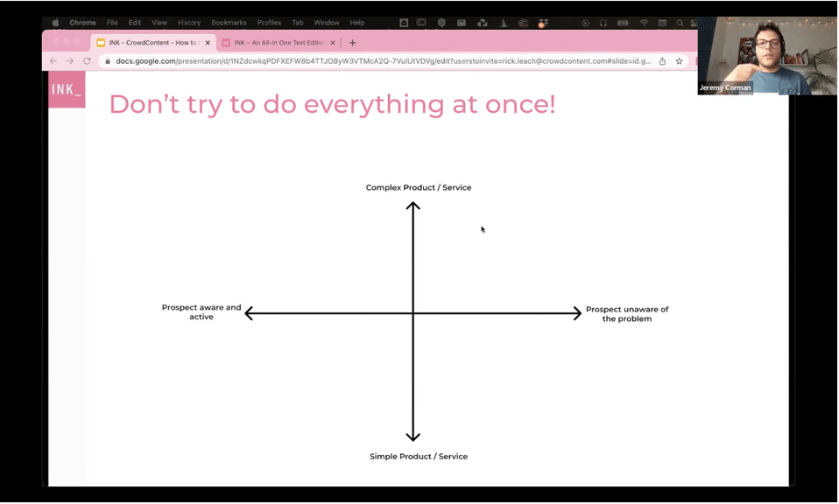Open the Bookmarks menu

pos(229,23)
